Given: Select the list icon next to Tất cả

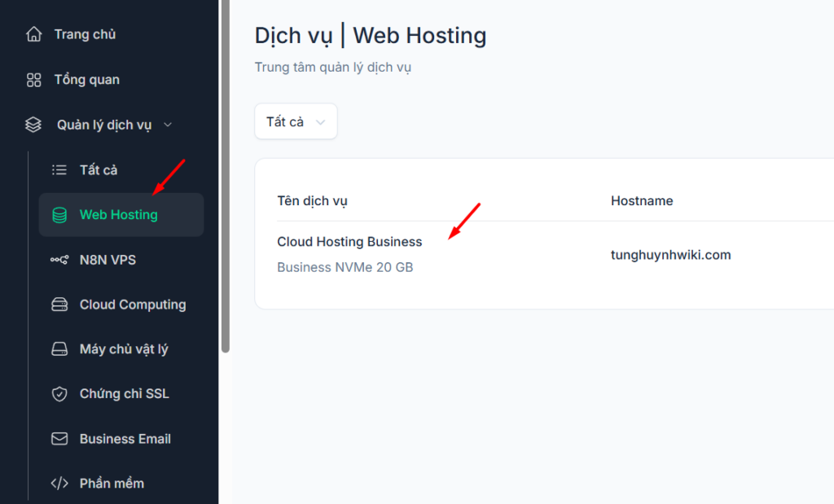Looking at the screenshot, I should (x=59, y=170).
